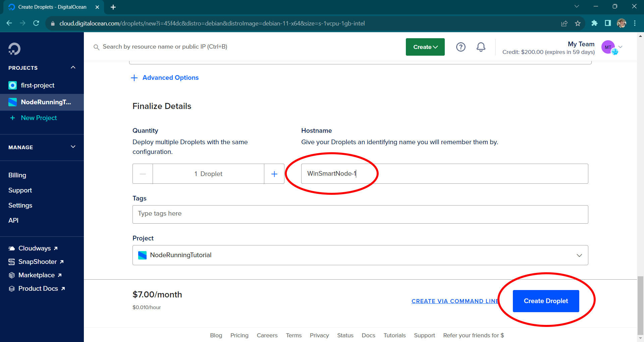Click Create via Command Line link

(x=455, y=301)
